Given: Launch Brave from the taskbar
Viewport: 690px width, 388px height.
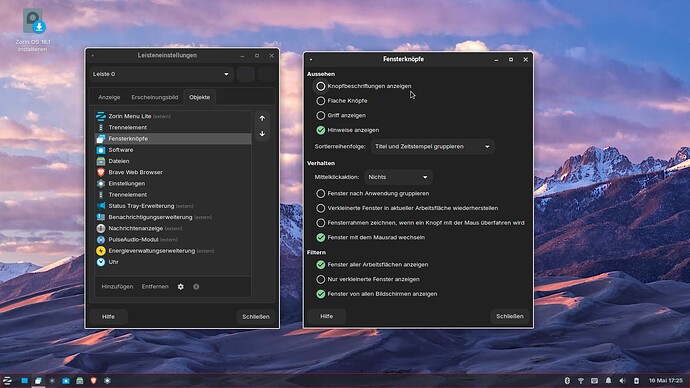Looking at the screenshot, I should click(x=93, y=381).
